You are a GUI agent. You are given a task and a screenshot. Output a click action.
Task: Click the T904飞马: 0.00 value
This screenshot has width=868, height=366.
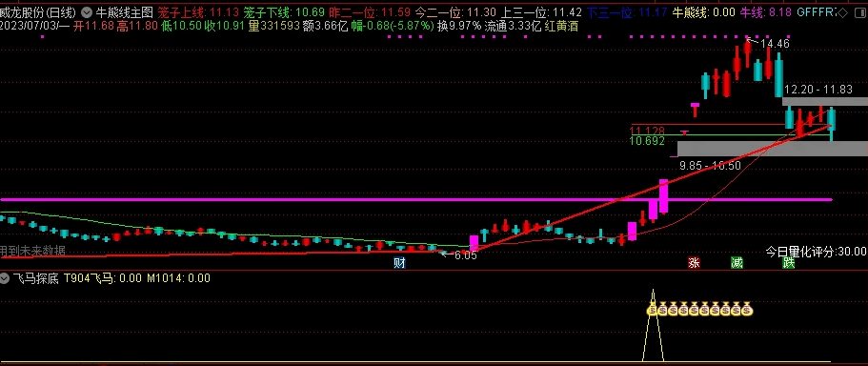point(103,278)
